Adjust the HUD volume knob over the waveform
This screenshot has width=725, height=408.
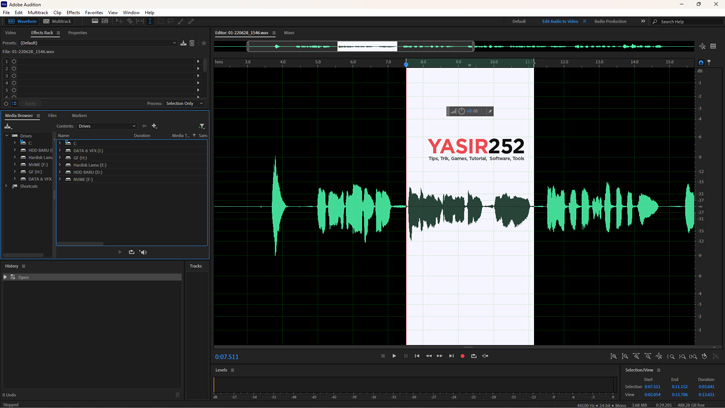click(x=461, y=111)
